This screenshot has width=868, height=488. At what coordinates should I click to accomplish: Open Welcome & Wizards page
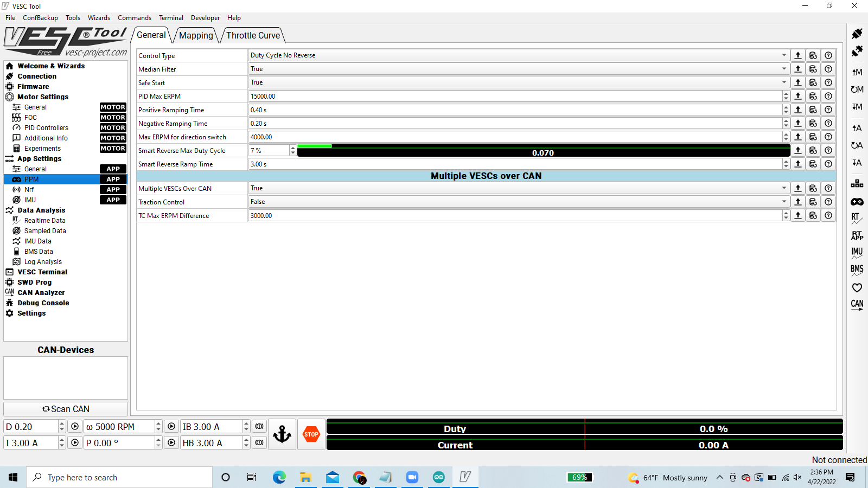click(x=51, y=66)
